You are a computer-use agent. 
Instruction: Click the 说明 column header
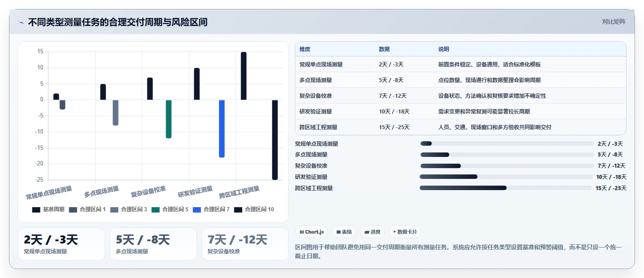click(x=444, y=49)
